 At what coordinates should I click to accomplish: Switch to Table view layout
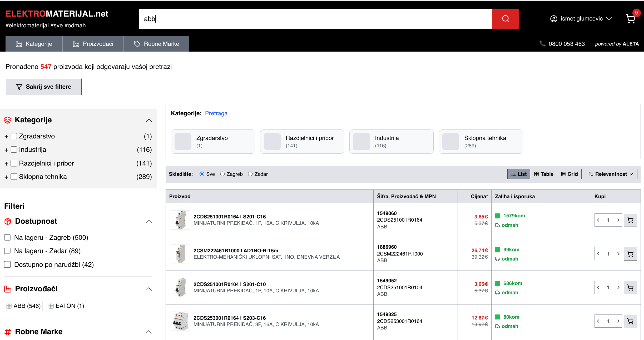click(x=544, y=174)
